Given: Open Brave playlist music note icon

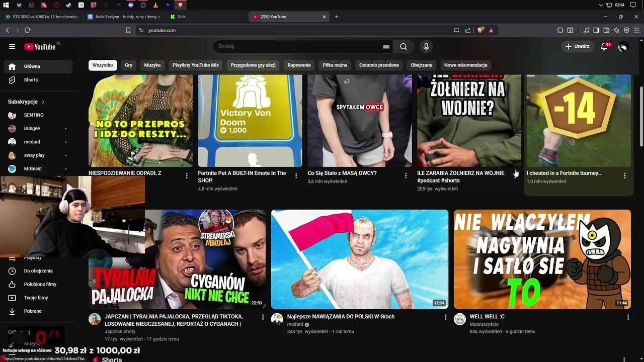Looking at the screenshot, I should click(x=586, y=30).
